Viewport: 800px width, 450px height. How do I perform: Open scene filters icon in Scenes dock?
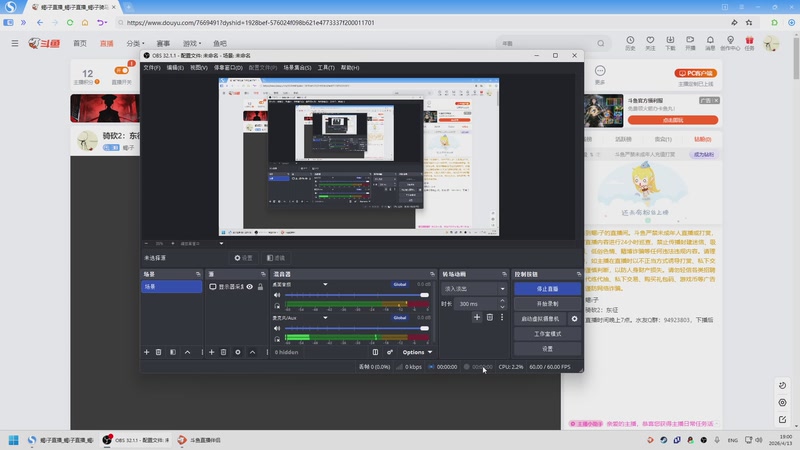(173, 352)
